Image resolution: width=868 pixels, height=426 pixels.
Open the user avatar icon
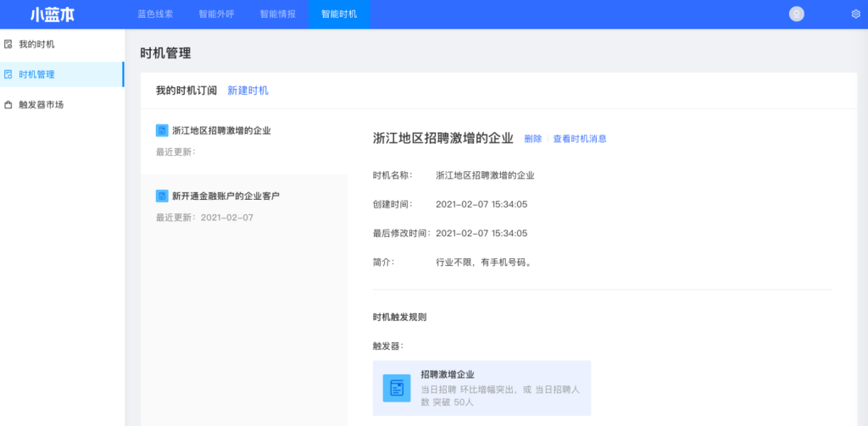tap(796, 14)
